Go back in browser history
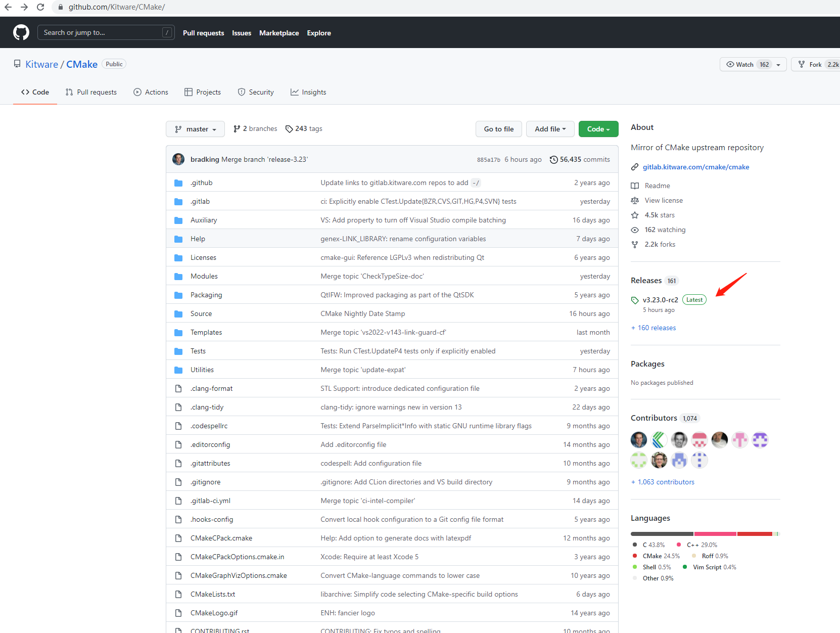This screenshot has width=840, height=633. (8, 7)
